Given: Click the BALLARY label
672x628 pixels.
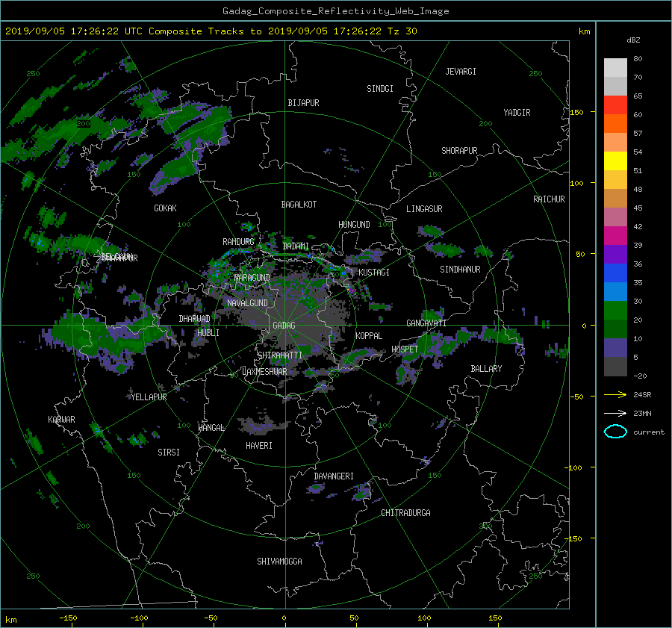Looking at the screenshot, I should click(x=486, y=369).
